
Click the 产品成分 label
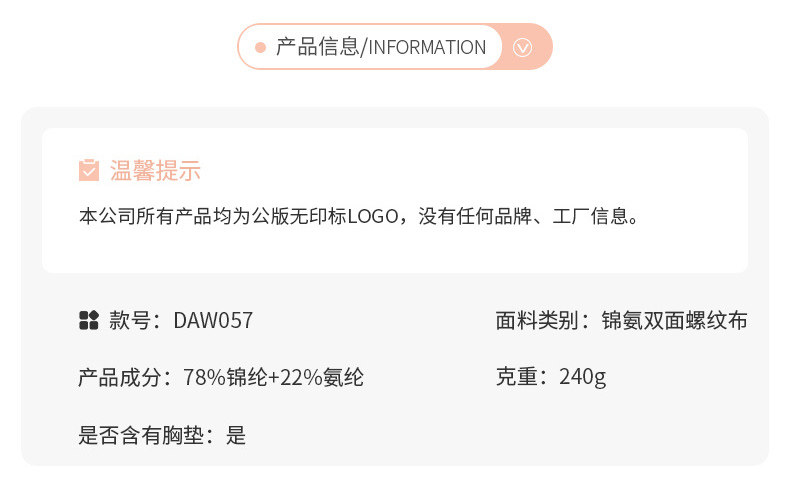[118, 377]
